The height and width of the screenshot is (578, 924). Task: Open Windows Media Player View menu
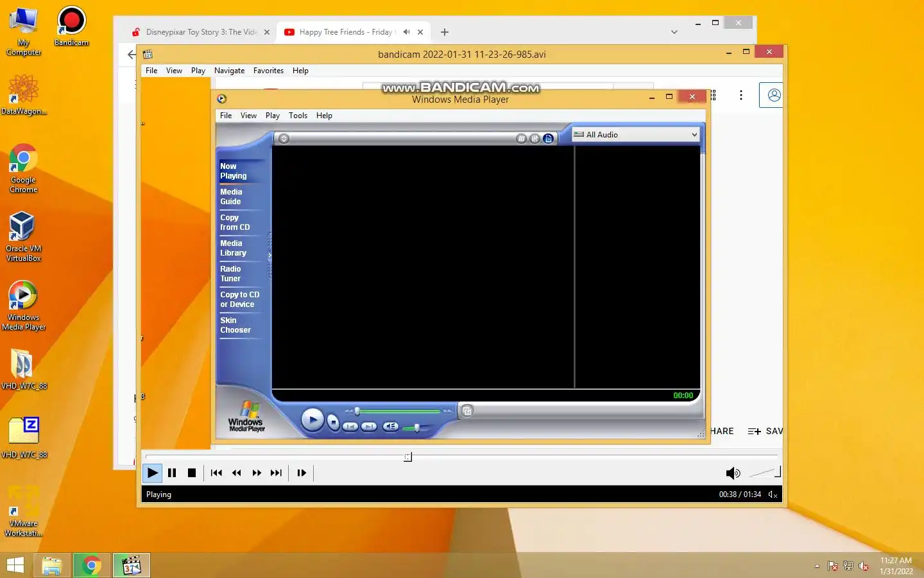[x=248, y=116]
